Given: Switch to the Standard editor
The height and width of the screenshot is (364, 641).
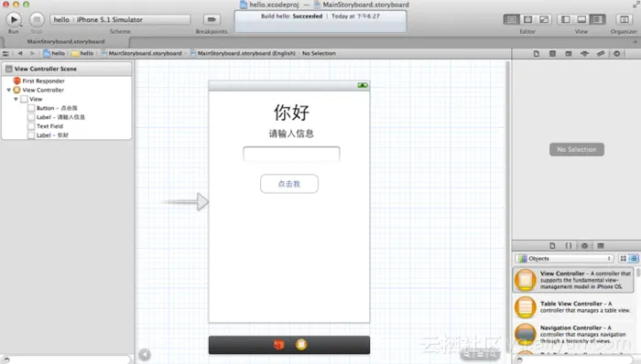Looking at the screenshot, I should pyautogui.click(x=511, y=19).
